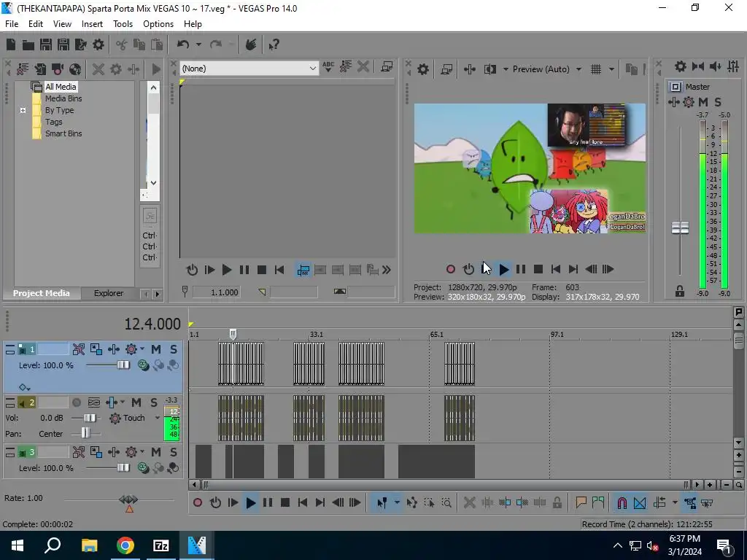
Task: Mute the Master bus
Action: pos(703,102)
